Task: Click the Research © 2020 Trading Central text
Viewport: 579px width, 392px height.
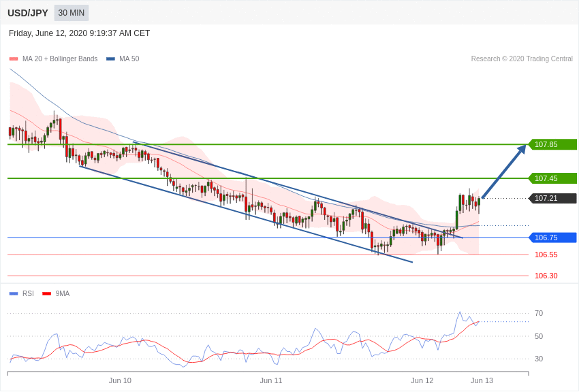Action: click(x=522, y=59)
